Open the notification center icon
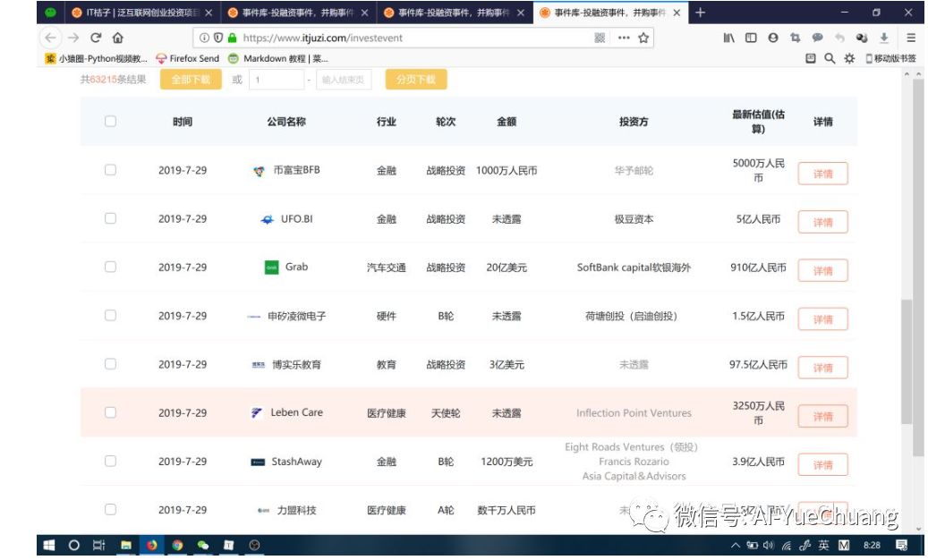Viewport: 928px width, 560px height. point(901,545)
